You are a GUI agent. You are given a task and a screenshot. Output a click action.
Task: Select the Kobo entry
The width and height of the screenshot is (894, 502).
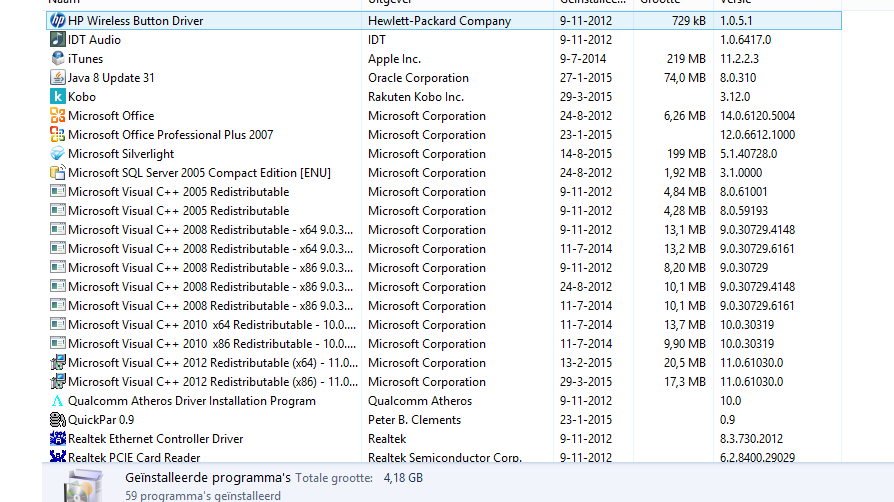pos(444,96)
